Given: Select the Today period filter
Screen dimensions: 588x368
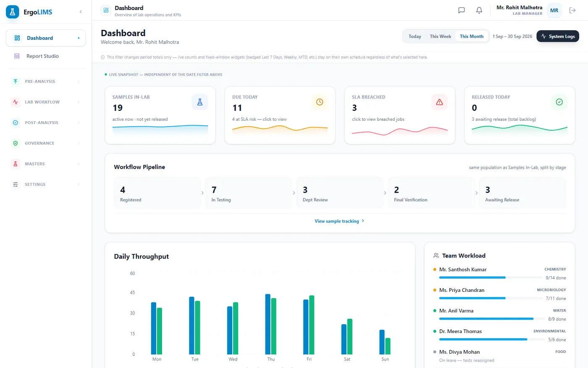Looking at the screenshot, I should coord(415,37).
